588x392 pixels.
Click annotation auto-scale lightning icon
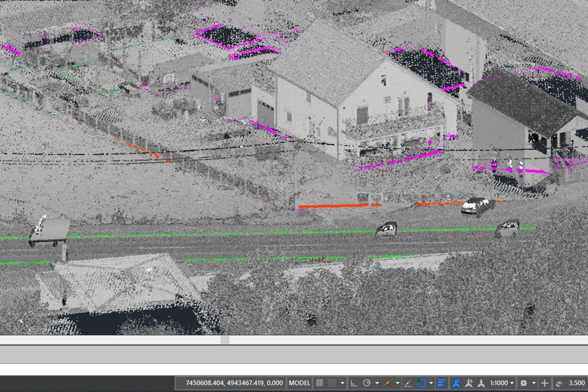pos(469,383)
